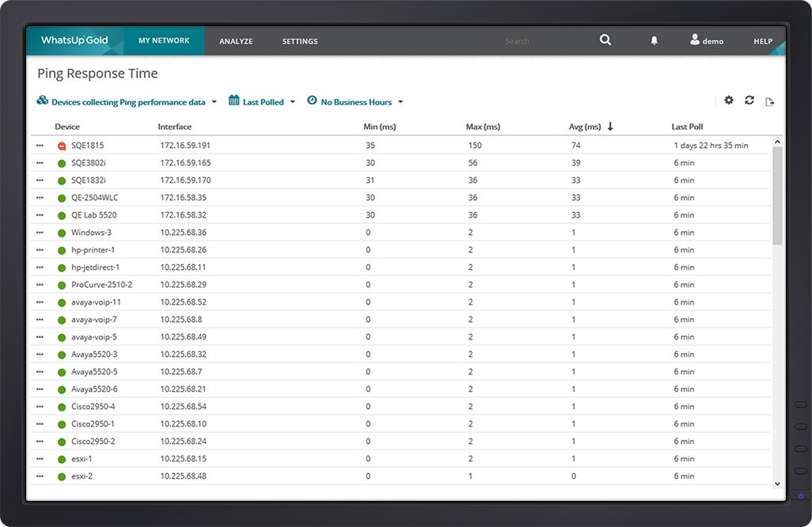Click the search magnifier icon
812x527 pixels.
[x=605, y=40]
